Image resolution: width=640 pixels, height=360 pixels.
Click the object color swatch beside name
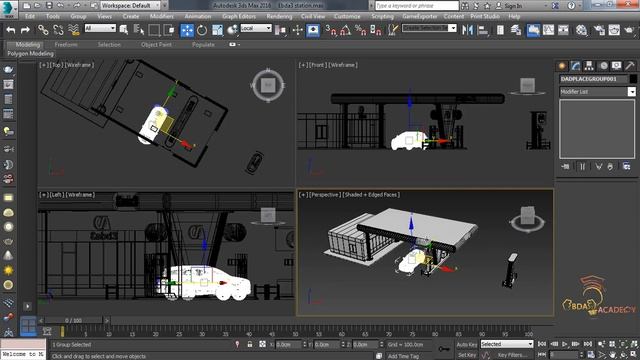click(633, 79)
